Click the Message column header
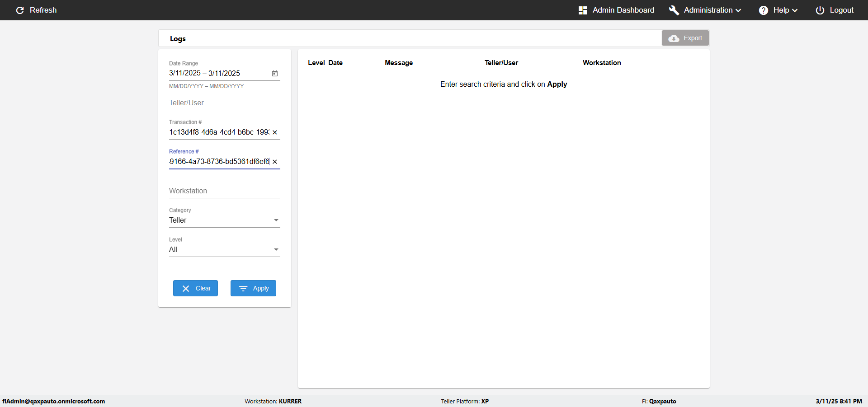The height and width of the screenshot is (407, 868). [399, 63]
